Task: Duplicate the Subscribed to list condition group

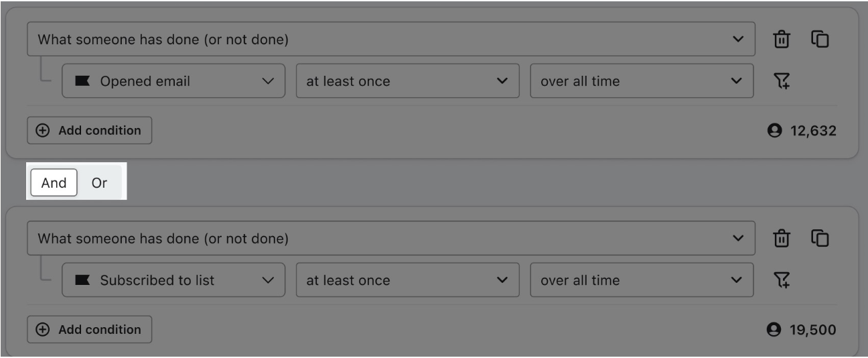Action: [820, 239]
